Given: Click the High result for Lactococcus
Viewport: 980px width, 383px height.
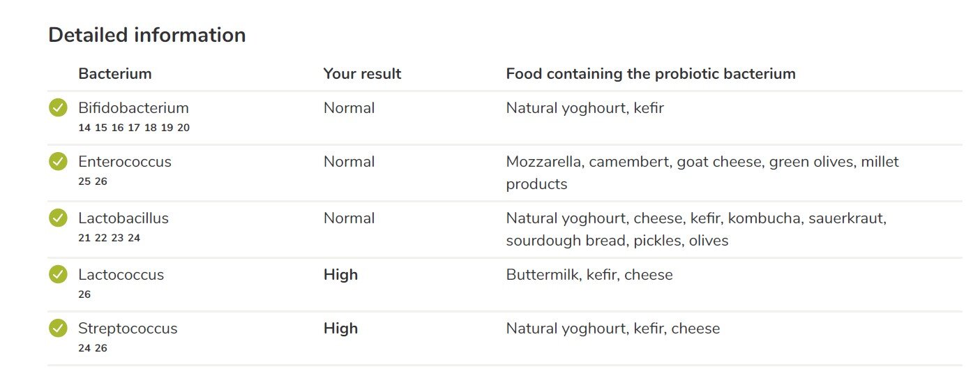Looking at the screenshot, I should click(x=340, y=275).
